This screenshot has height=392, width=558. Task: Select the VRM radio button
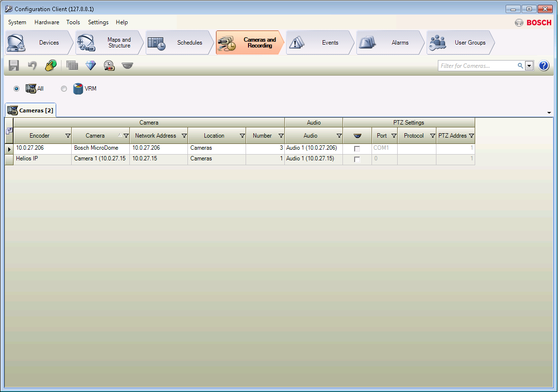(x=64, y=89)
